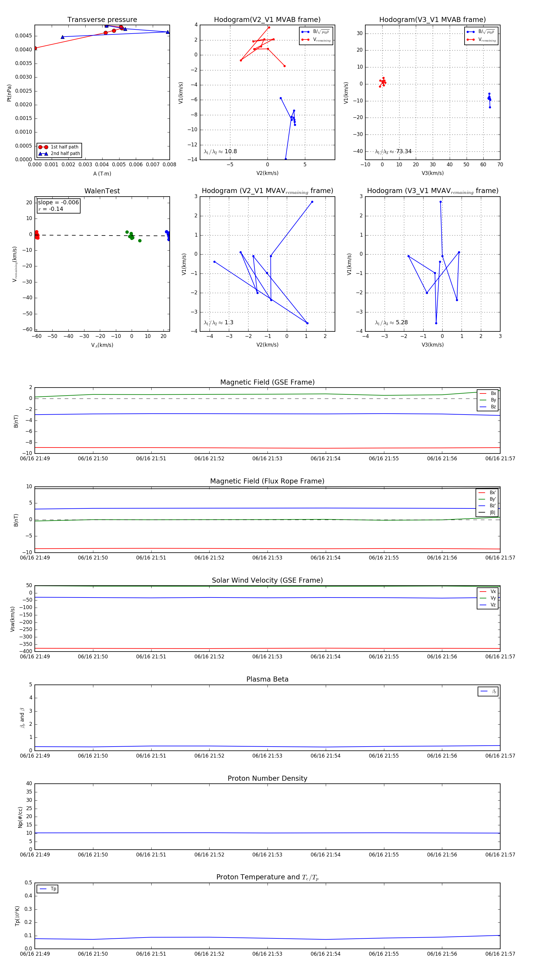The image size is (535, 980).
Task: Select the |B| legend entry
Action: click(x=487, y=513)
